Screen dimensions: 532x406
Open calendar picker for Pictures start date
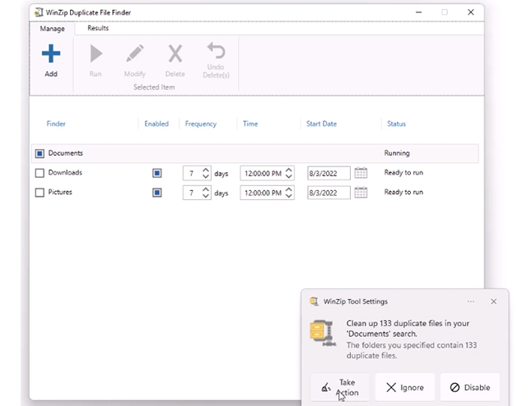coord(360,193)
